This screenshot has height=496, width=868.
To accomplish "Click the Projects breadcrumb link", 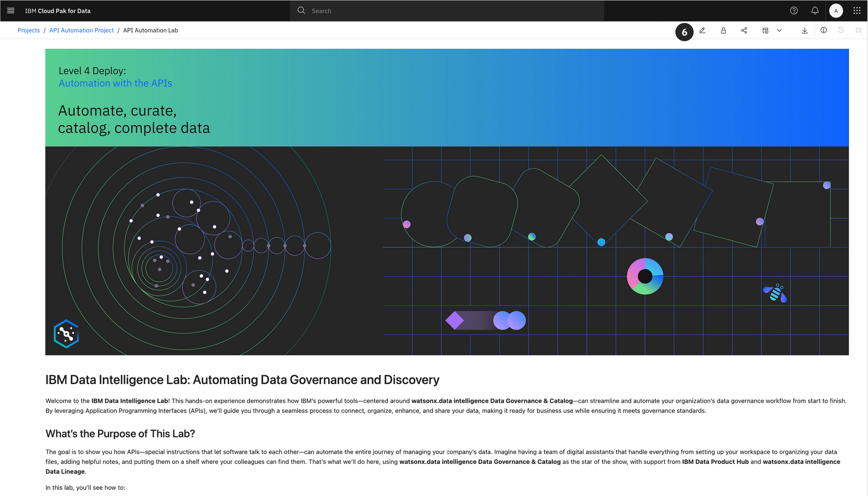I will [x=29, y=30].
